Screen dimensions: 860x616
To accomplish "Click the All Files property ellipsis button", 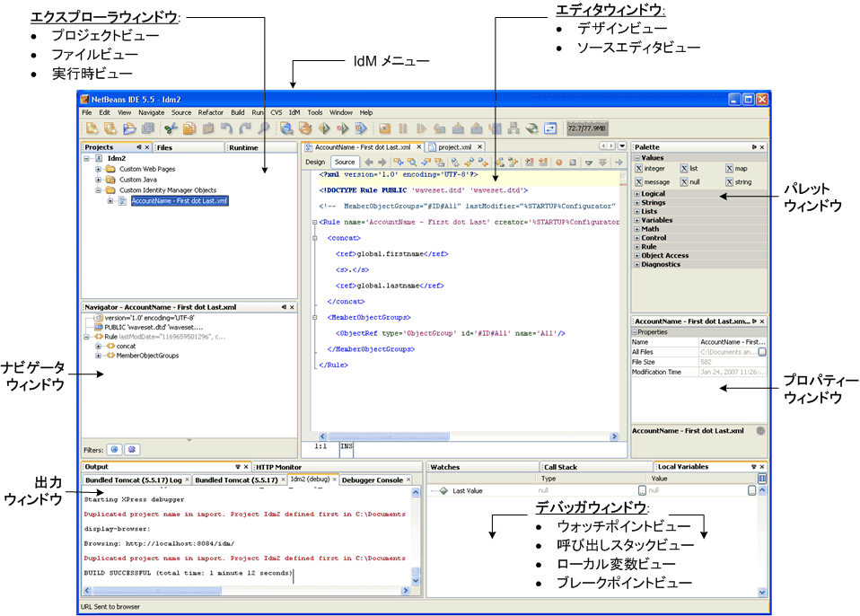I will tap(762, 352).
